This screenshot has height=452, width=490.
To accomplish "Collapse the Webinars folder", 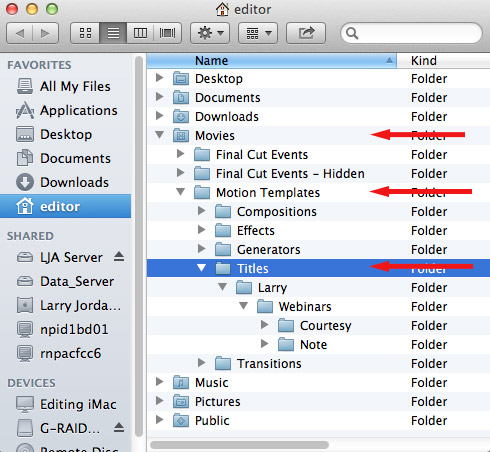I will (244, 306).
